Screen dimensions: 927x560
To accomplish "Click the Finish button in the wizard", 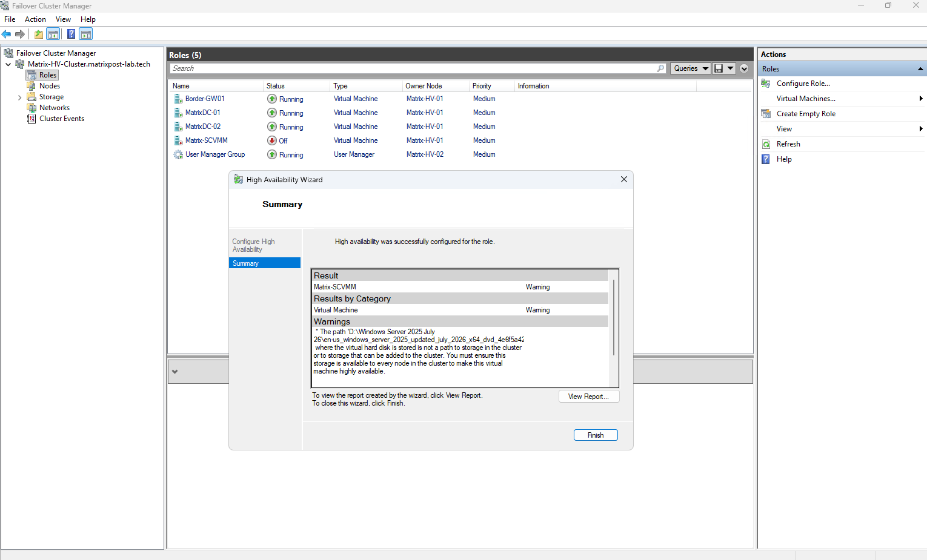I will tap(596, 435).
